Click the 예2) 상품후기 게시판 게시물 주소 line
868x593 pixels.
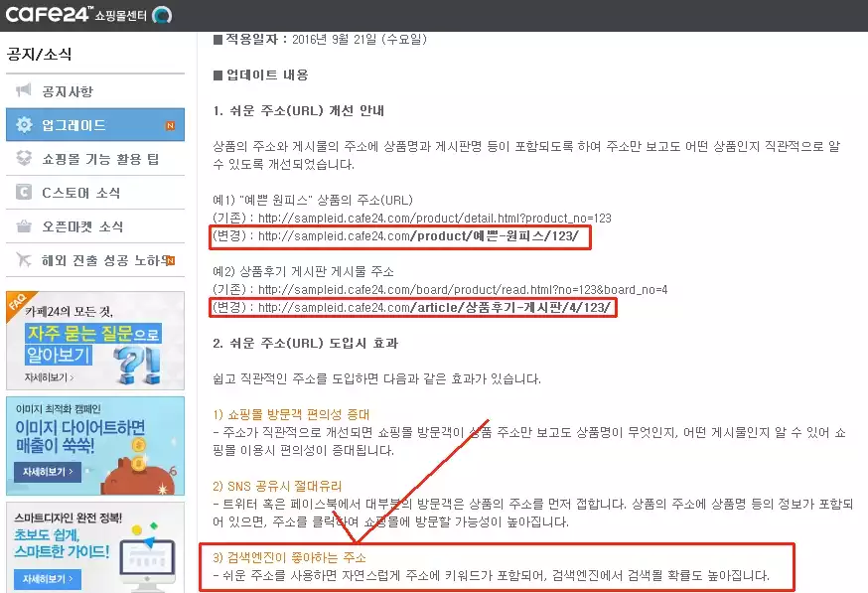tap(303, 272)
